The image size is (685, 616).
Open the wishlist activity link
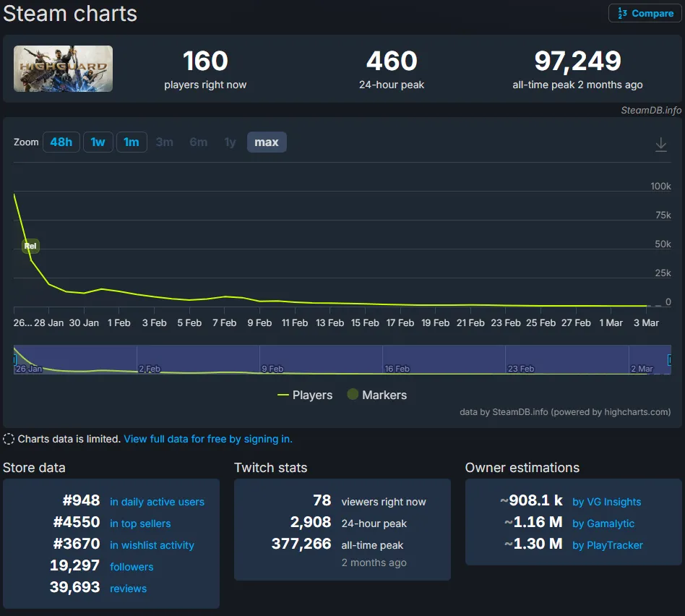pos(152,545)
